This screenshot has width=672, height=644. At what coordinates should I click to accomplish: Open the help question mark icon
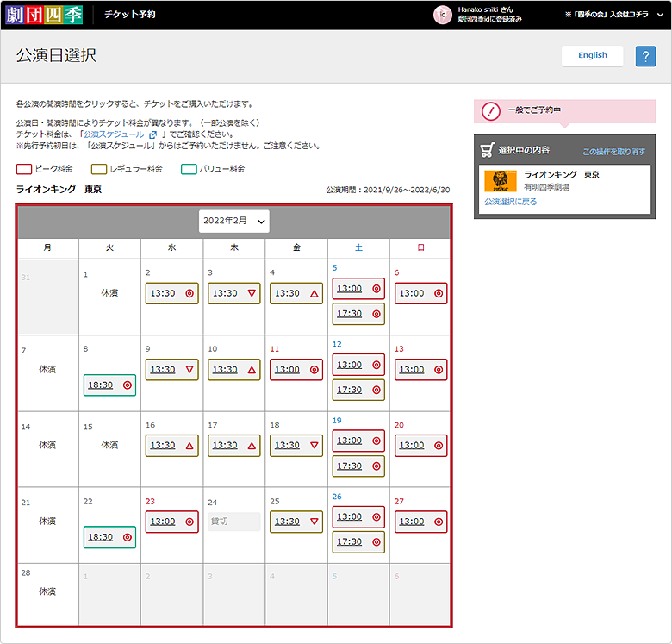(x=645, y=56)
